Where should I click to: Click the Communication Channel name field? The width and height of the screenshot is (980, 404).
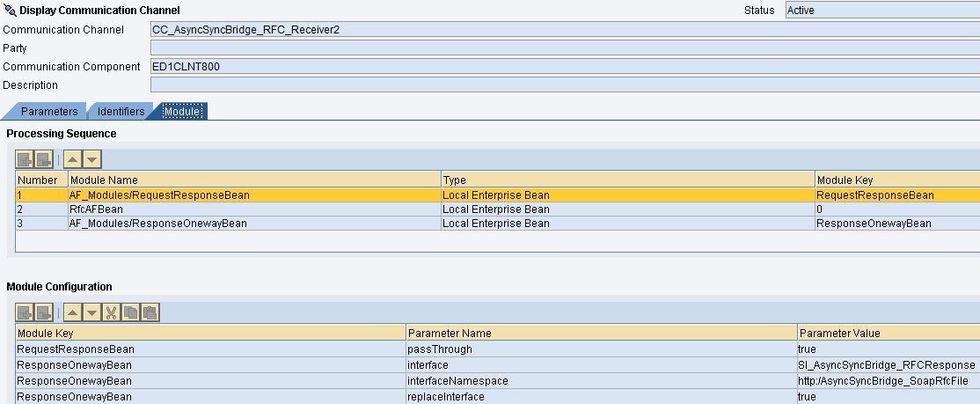click(563, 30)
